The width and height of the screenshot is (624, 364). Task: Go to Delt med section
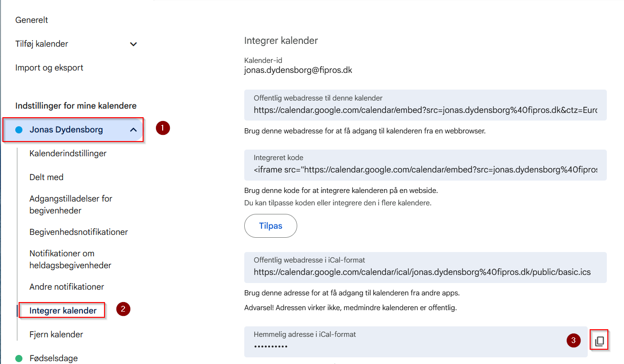(x=46, y=177)
